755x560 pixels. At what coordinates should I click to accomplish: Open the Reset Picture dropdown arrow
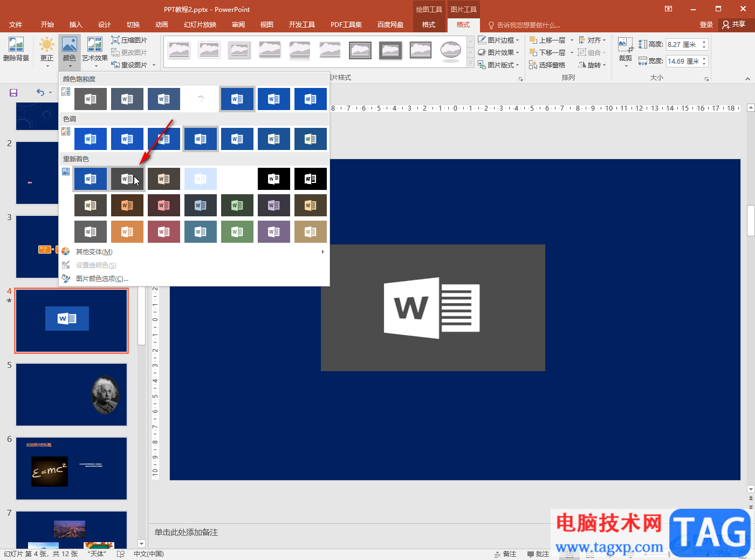154,65
